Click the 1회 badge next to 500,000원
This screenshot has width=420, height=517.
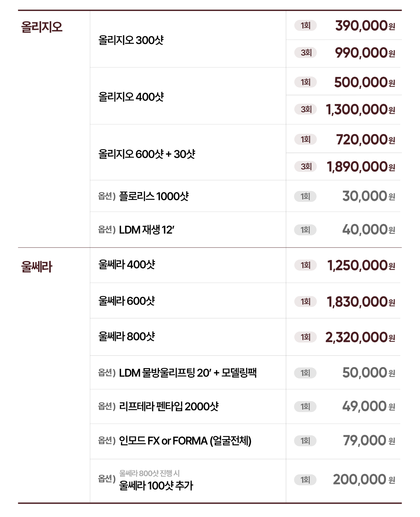pyautogui.click(x=305, y=82)
